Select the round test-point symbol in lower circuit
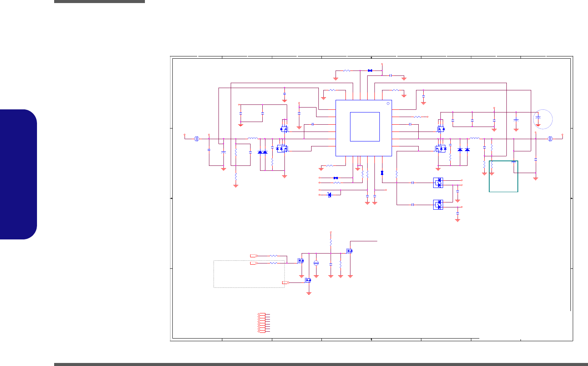 [x=316, y=263]
